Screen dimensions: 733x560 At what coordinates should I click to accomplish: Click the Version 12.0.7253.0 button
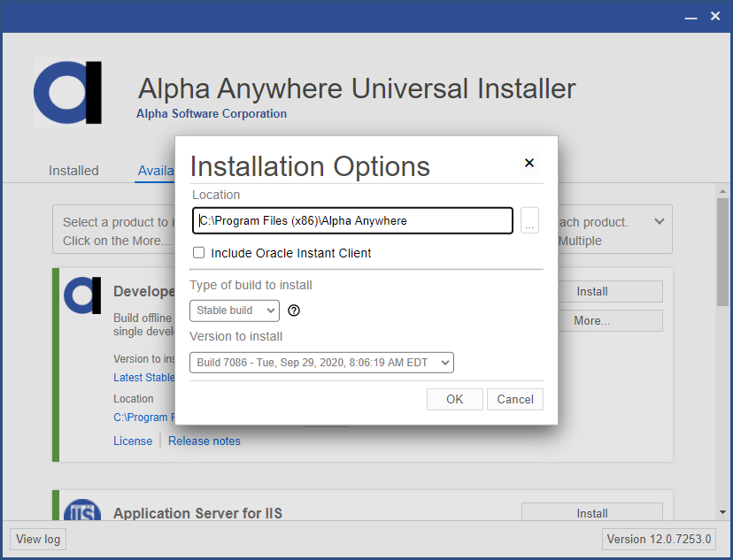[659, 539]
